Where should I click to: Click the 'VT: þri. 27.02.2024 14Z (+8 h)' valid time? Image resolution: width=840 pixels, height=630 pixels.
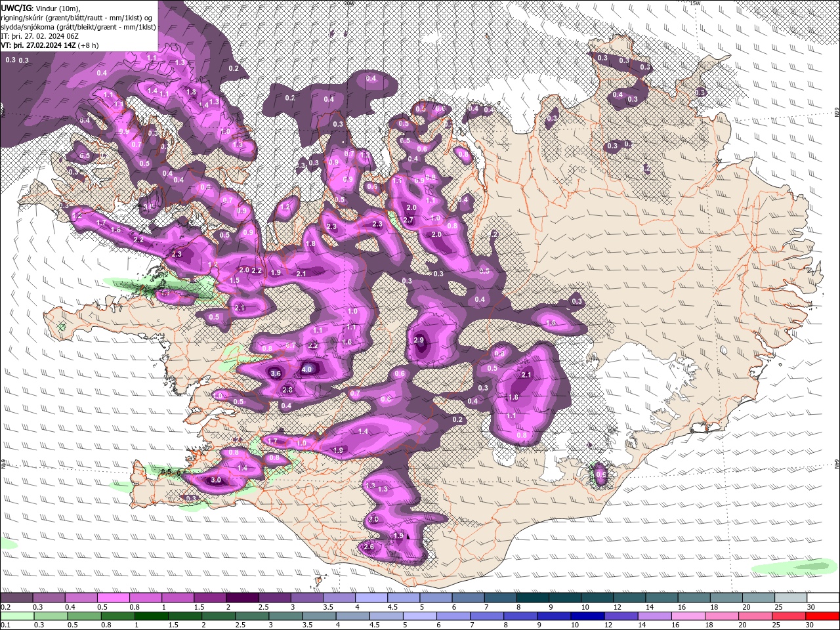point(51,45)
